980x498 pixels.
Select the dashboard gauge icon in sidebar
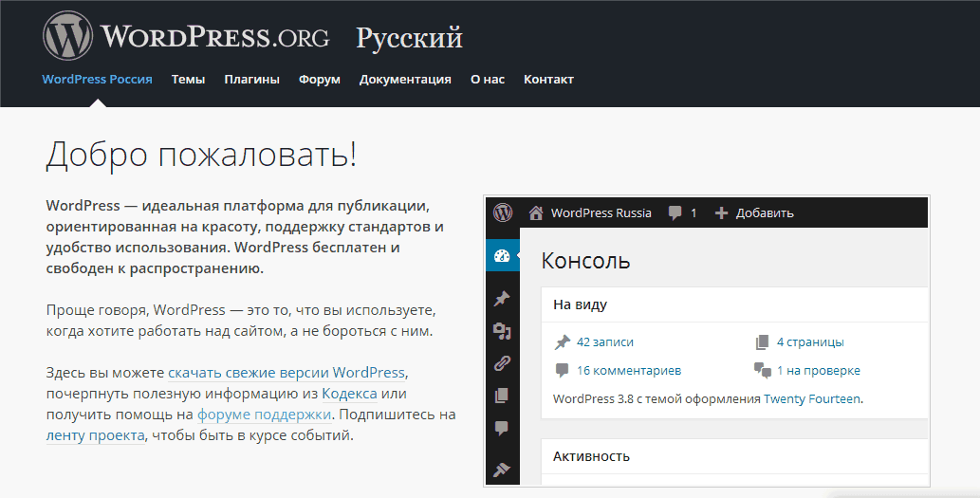[502, 255]
